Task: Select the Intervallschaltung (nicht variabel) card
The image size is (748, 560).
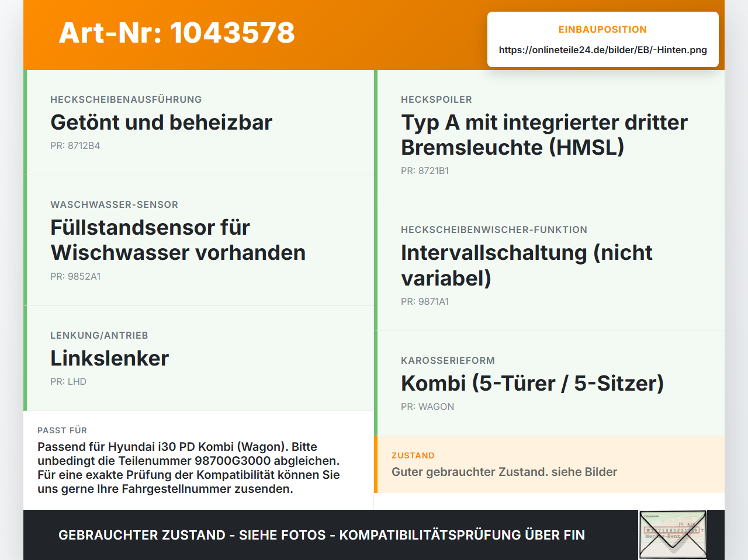Action: click(x=549, y=266)
